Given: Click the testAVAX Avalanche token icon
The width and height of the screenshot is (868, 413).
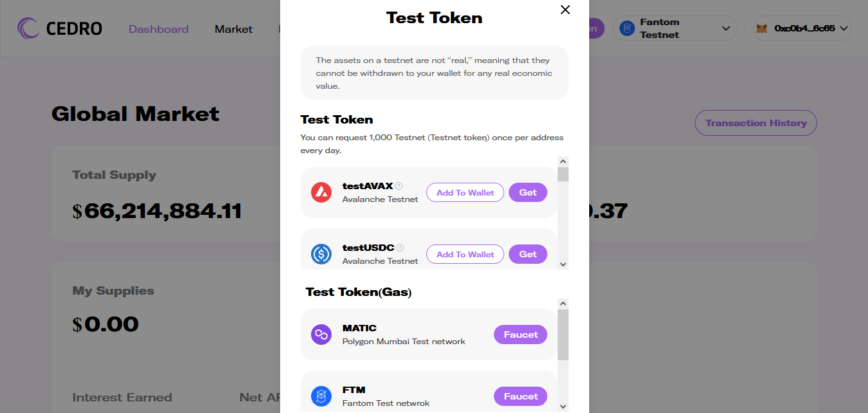Looking at the screenshot, I should pyautogui.click(x=321, y=192).
